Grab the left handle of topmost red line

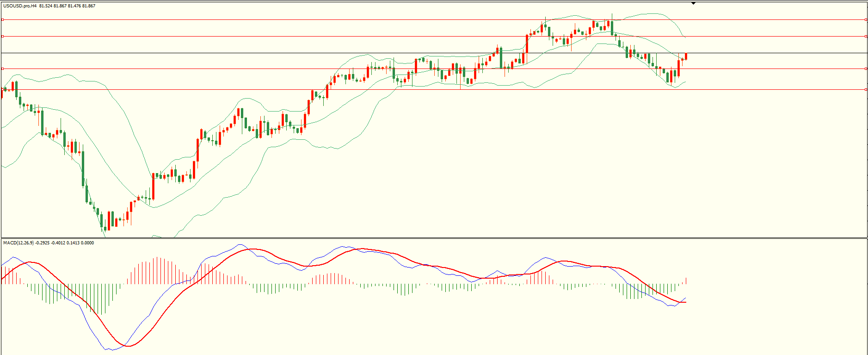3,20
